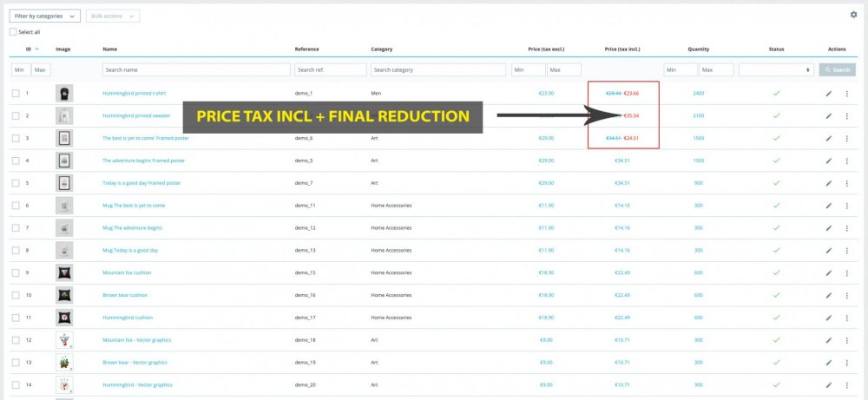Click edit pencil for Brown bear - Vector graphics
868x400 pixels.
click(x=829, y=363)
